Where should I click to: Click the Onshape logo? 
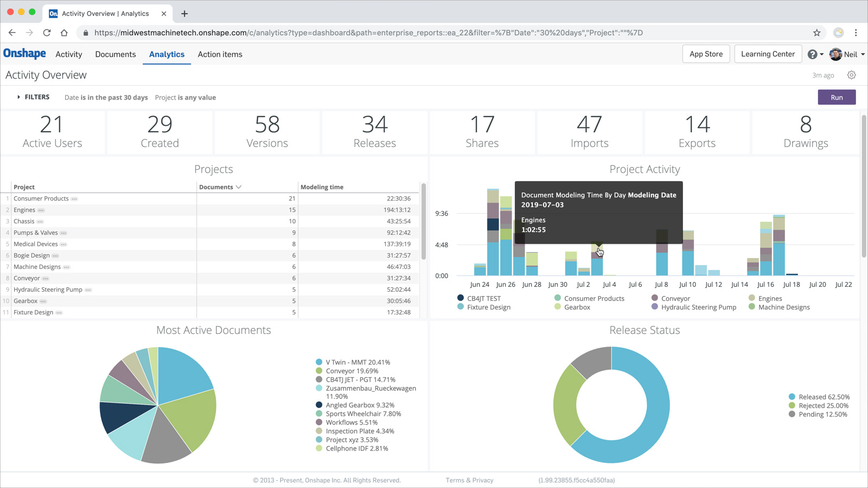24,54
